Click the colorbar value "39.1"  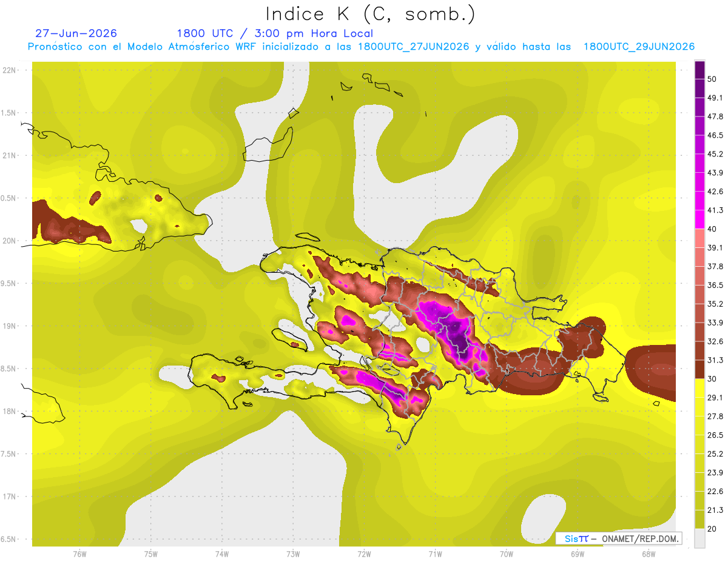click(716, 247)
